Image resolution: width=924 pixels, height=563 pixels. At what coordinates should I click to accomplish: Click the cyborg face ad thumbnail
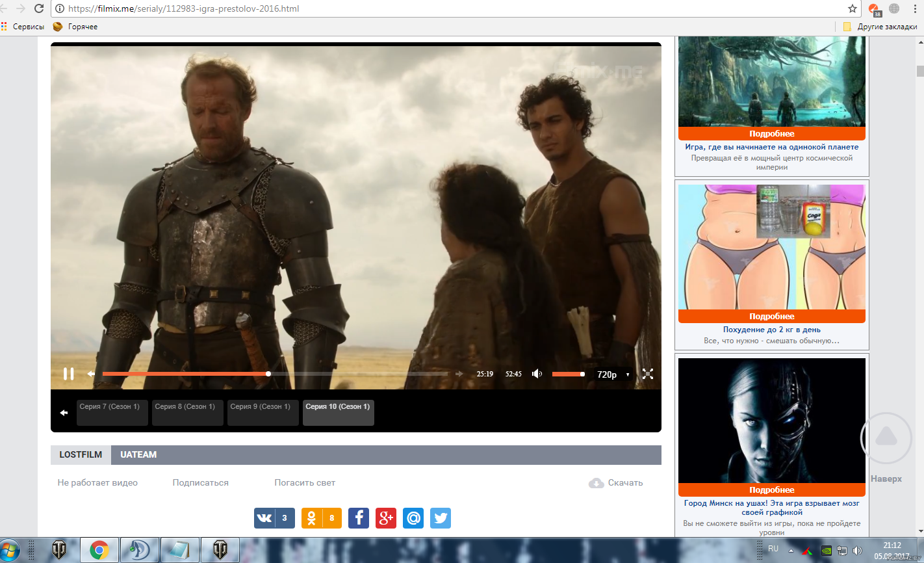pos(772,421)
